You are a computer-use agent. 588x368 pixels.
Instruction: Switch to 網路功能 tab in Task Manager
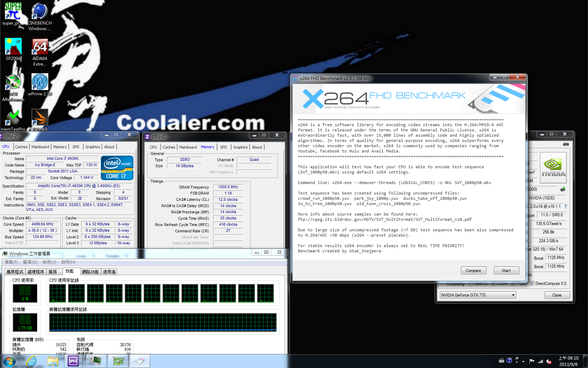(91, 272)
